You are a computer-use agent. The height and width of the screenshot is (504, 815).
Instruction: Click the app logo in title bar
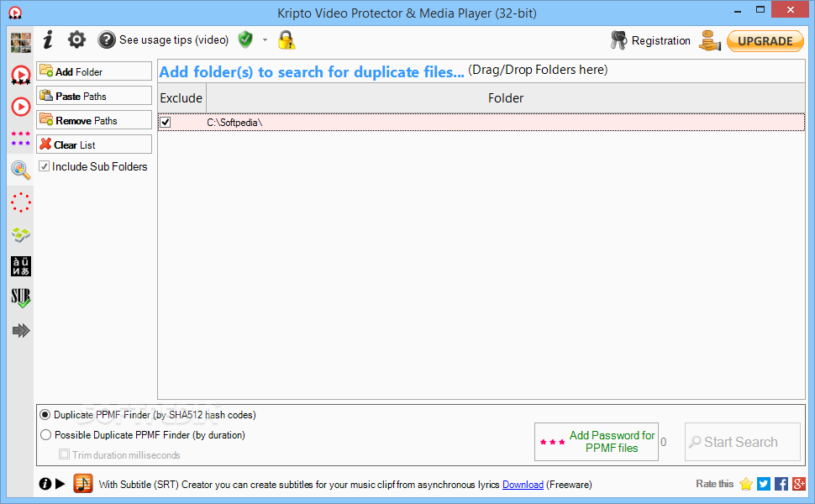click(x=15, y=13)
